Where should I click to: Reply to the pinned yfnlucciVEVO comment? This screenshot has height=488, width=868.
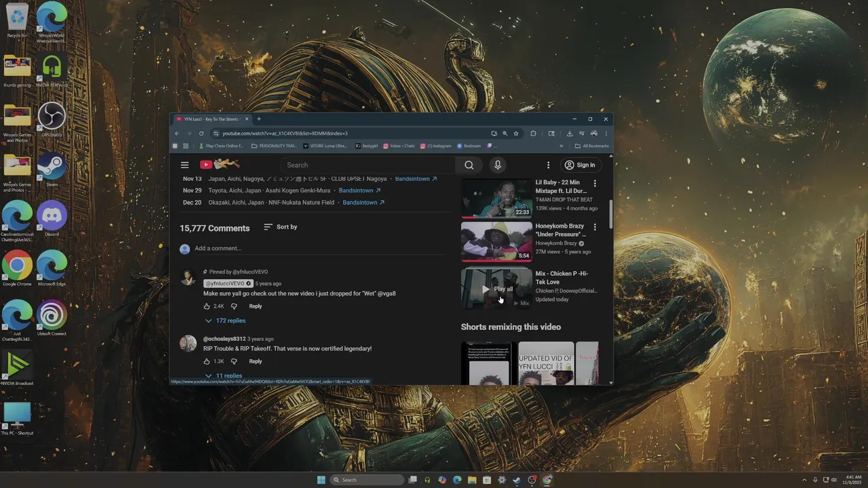pyautogui.click(x=255, y=306)
